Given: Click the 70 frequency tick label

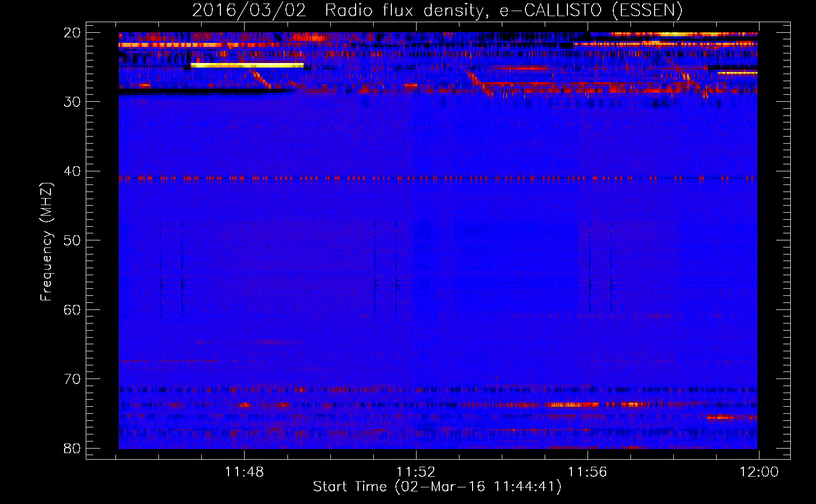Looking at the screenshot, I should (x=73, y=379).
